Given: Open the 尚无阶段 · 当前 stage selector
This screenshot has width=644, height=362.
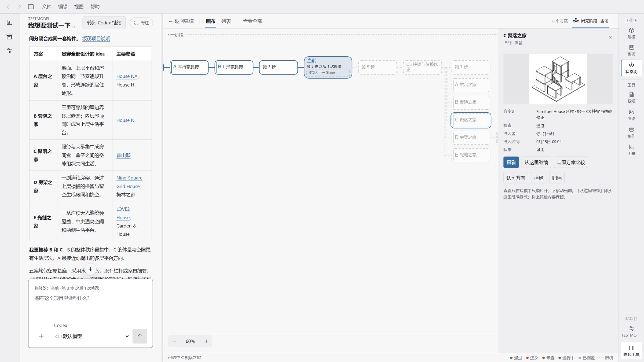Looking at the screenshot, I should [x=591, y=21].
